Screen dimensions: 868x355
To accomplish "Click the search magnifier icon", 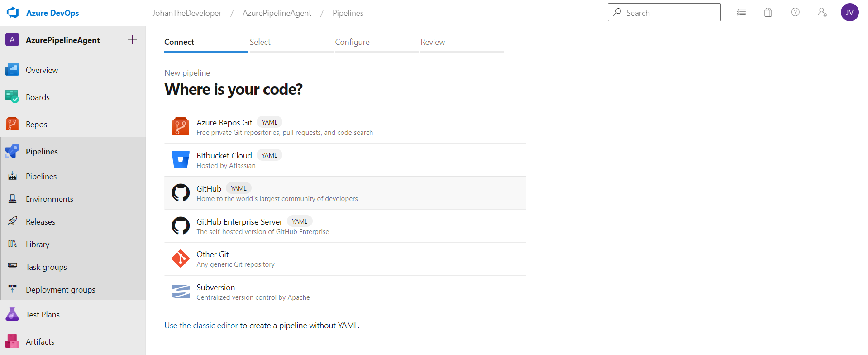I will tap(617, 13).
